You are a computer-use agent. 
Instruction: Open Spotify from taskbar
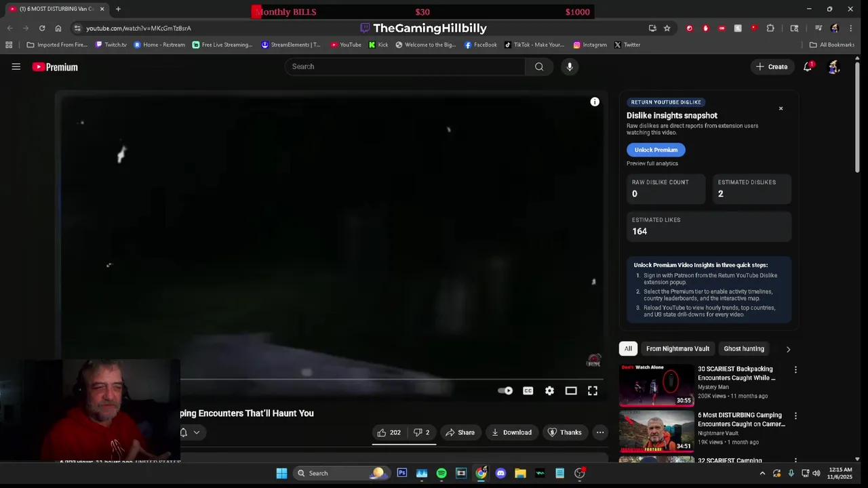pos(441,473)
